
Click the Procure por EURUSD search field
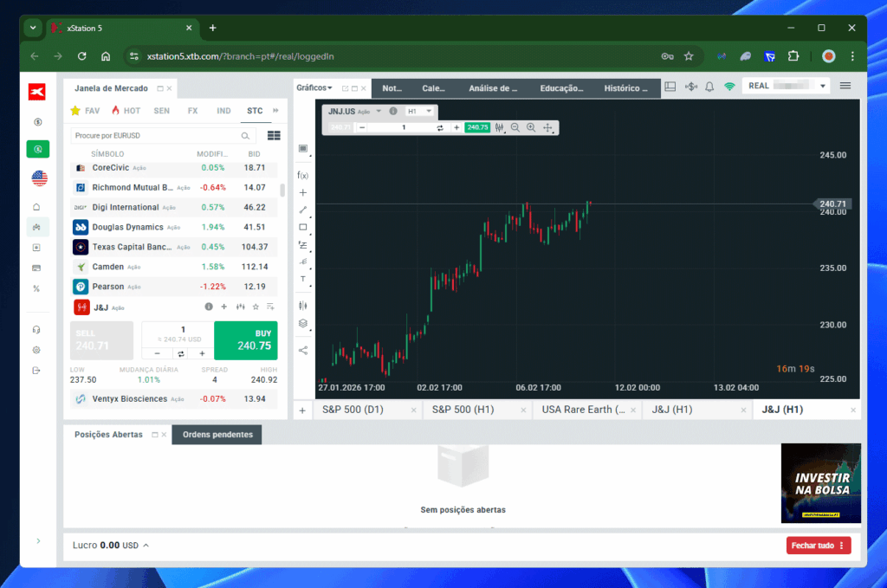pyautogui.click(x=162, y=136)
